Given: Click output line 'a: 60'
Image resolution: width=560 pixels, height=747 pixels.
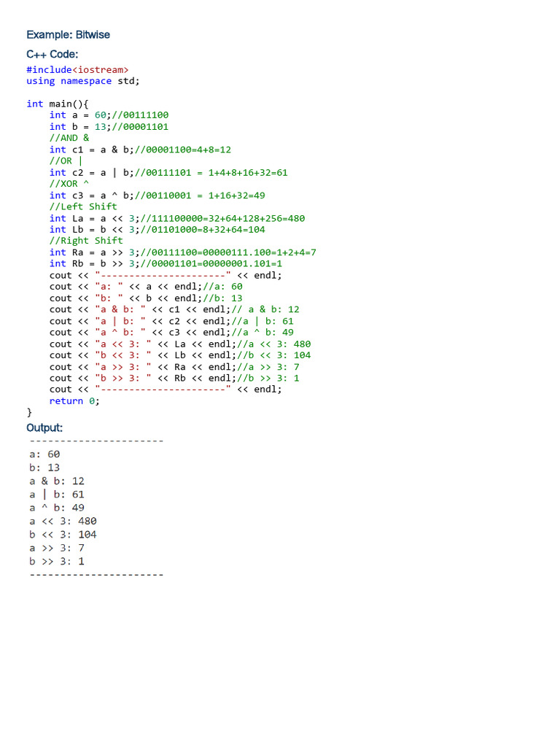Looking at the screenshot, I should [44, 454].
